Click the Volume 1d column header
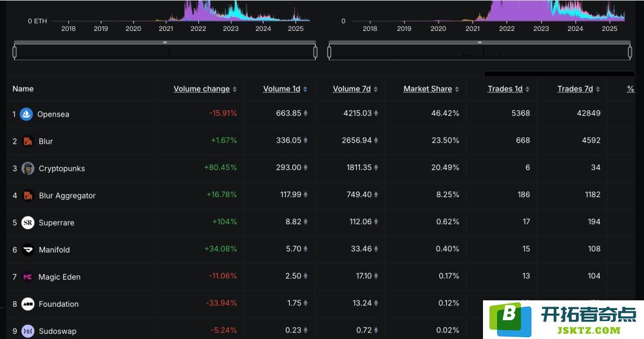The height and width of the screenshot is (339, 644). pos(282,89)
